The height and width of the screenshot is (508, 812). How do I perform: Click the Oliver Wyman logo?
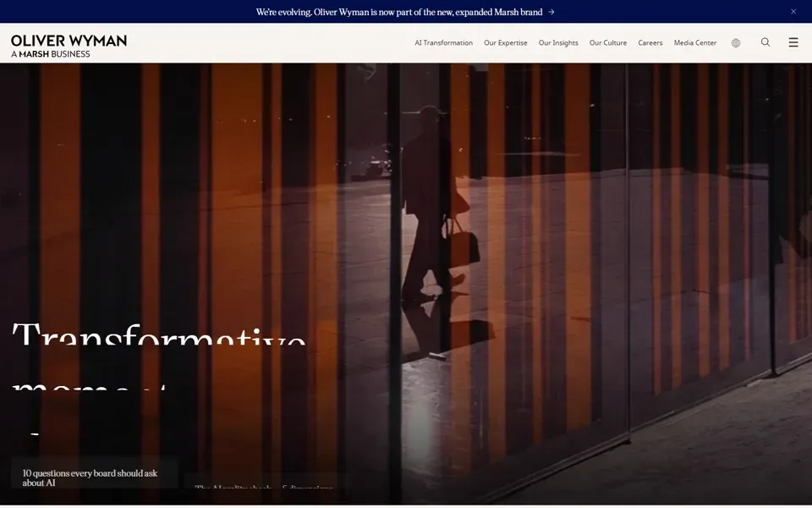[69, 46]
